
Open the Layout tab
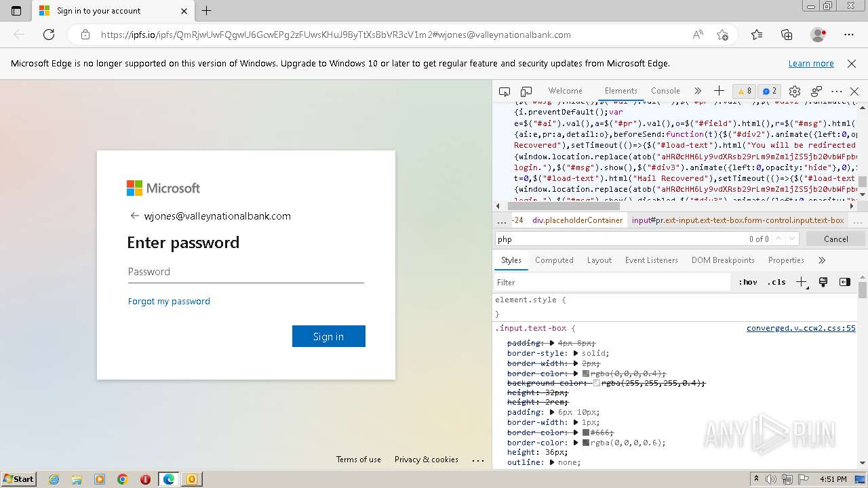click(599, 260)
